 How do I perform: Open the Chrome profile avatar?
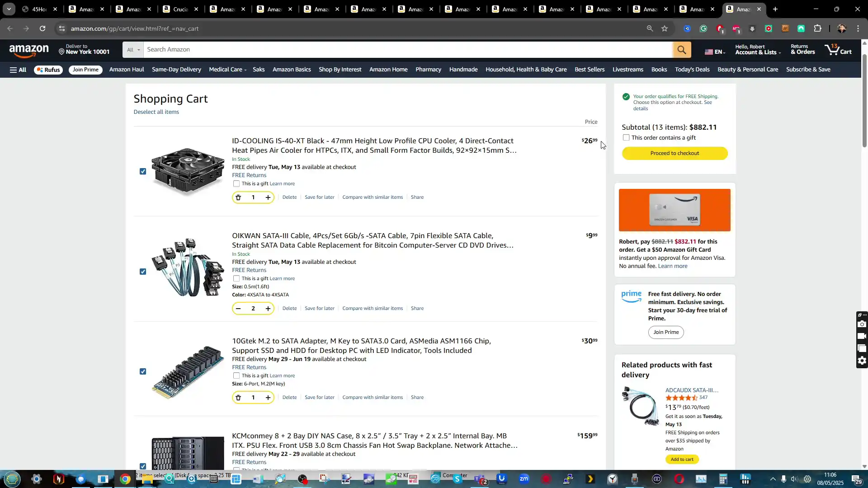pos(841,28)
